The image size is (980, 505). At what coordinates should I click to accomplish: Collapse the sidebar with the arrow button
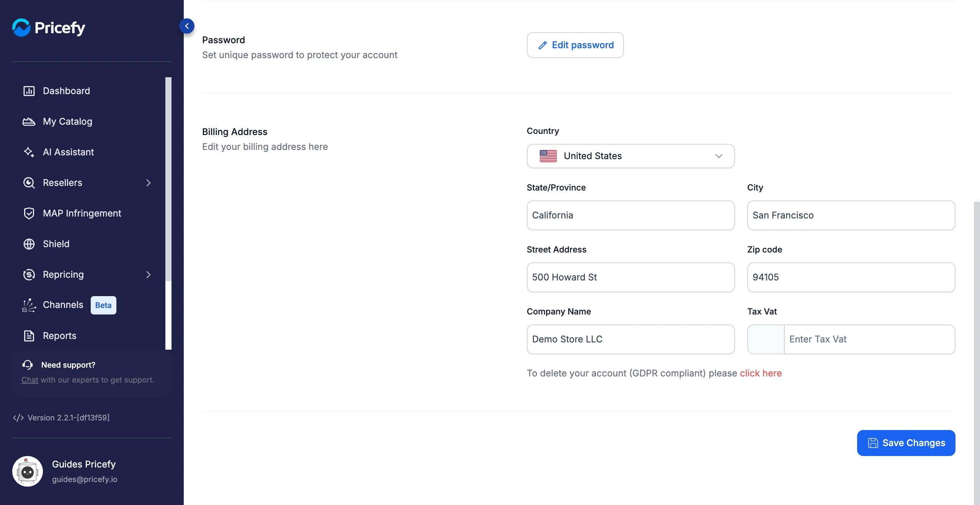187,26
